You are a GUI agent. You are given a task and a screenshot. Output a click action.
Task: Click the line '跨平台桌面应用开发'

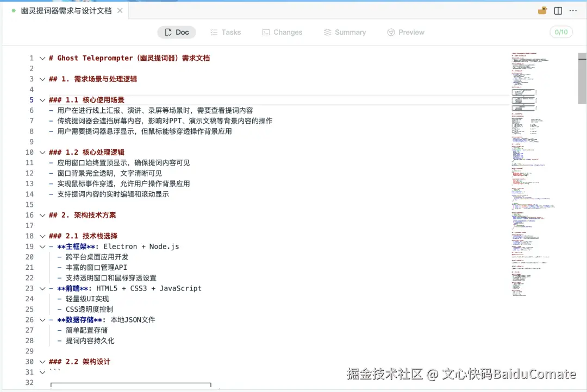93,257
